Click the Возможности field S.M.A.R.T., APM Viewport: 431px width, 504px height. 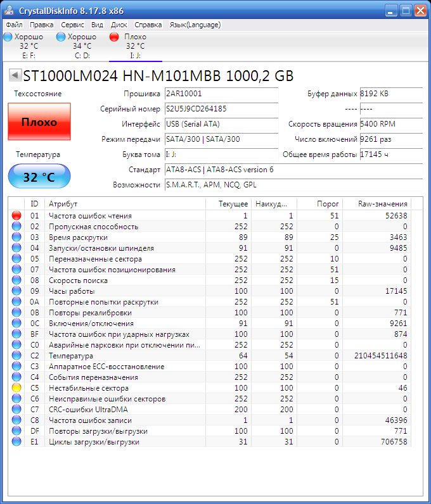tap(294, 185)
